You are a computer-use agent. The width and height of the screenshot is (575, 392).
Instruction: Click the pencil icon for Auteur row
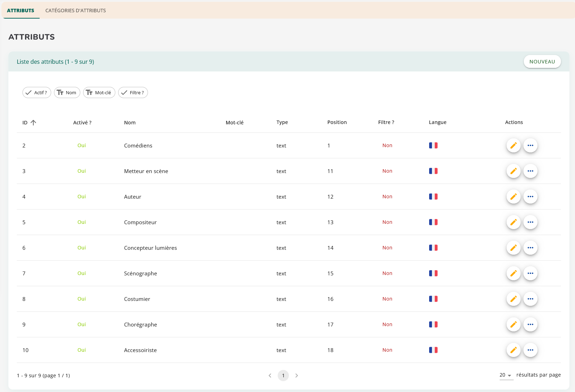[x=513, y=197]
